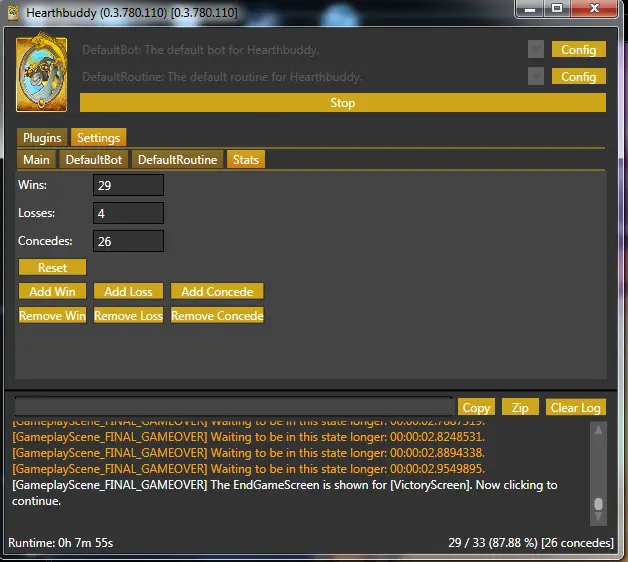
Task: Open the DefaultBot settings sub-tab
Action: (x=94, y=159)
